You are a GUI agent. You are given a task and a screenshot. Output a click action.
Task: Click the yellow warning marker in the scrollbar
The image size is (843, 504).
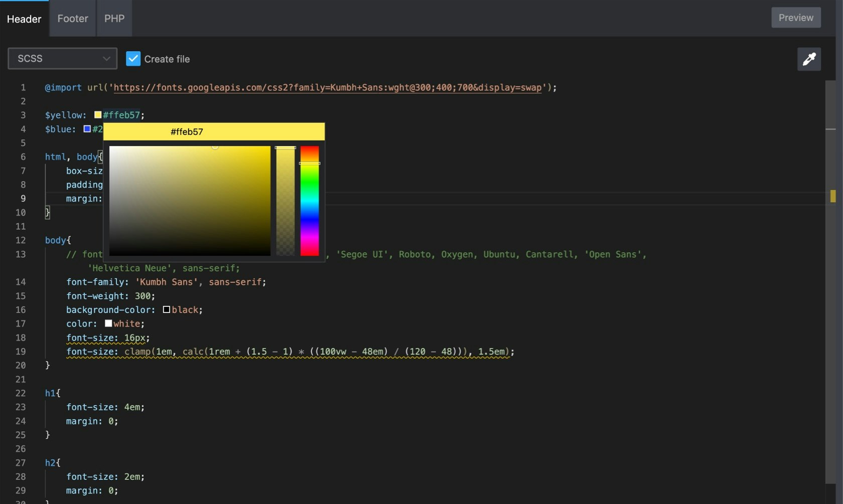[x=834, y=196]
